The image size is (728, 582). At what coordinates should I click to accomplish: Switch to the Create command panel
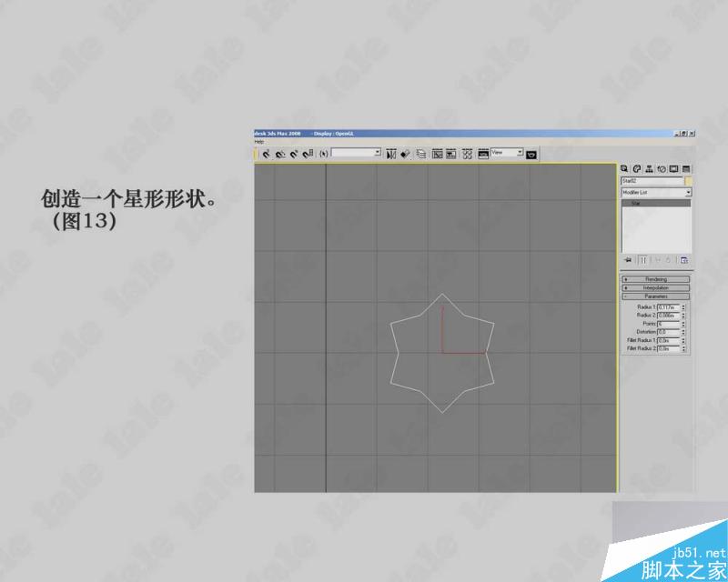(624, 169)
